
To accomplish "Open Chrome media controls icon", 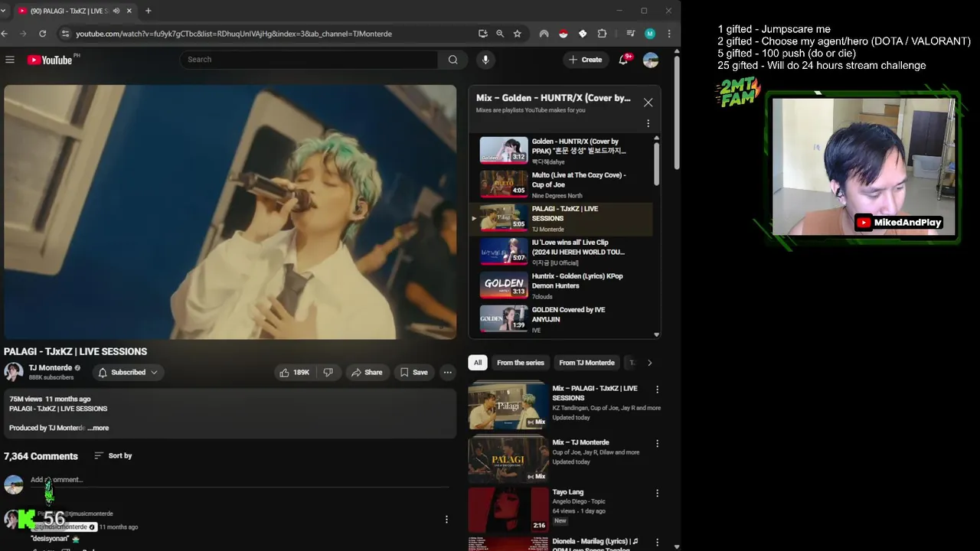I will (630, 34).
